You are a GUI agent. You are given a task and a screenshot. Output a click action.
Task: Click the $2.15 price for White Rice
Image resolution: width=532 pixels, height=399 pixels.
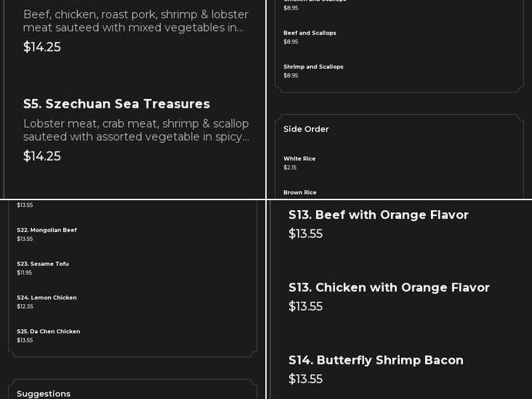click(x=290, y=167)
